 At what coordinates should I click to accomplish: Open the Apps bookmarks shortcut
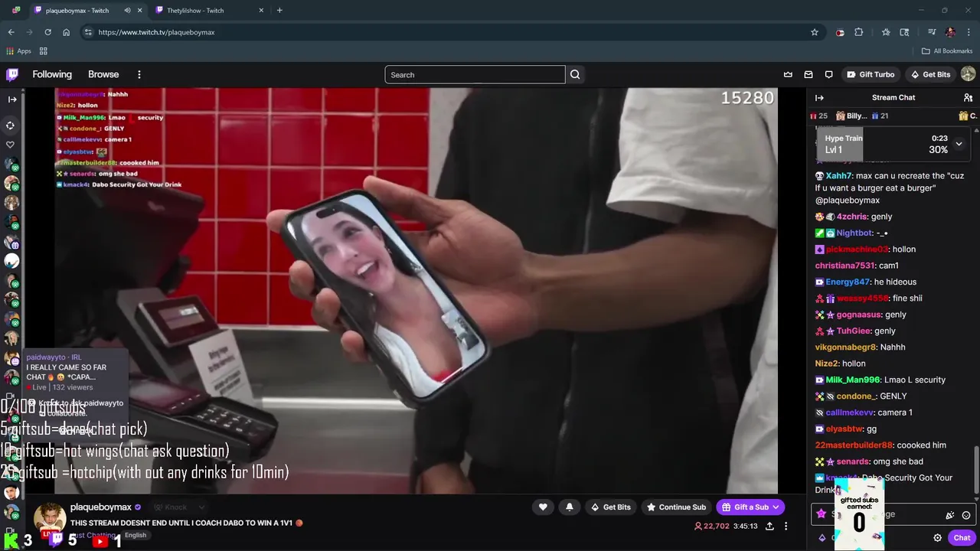[x=18, y=51]
